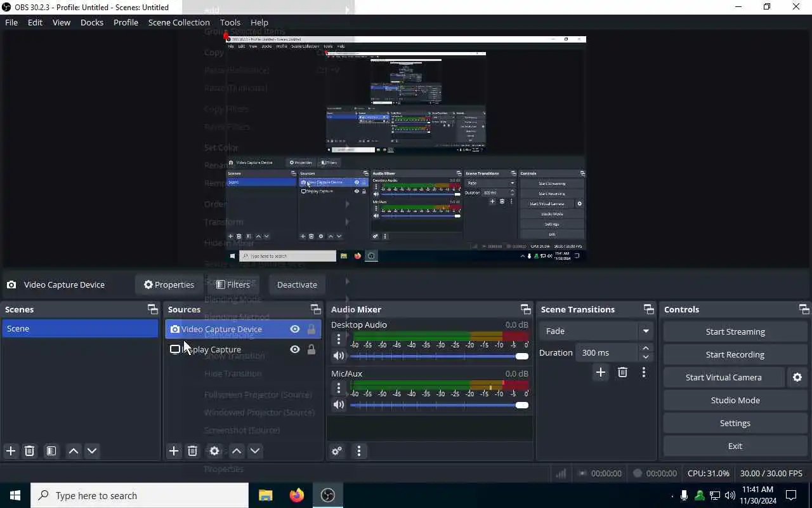The width and height of the screenshot is (812, 508).
Task: Toggle lock on Display Capture
Action: pyautogui.click(x=311, y=349)
